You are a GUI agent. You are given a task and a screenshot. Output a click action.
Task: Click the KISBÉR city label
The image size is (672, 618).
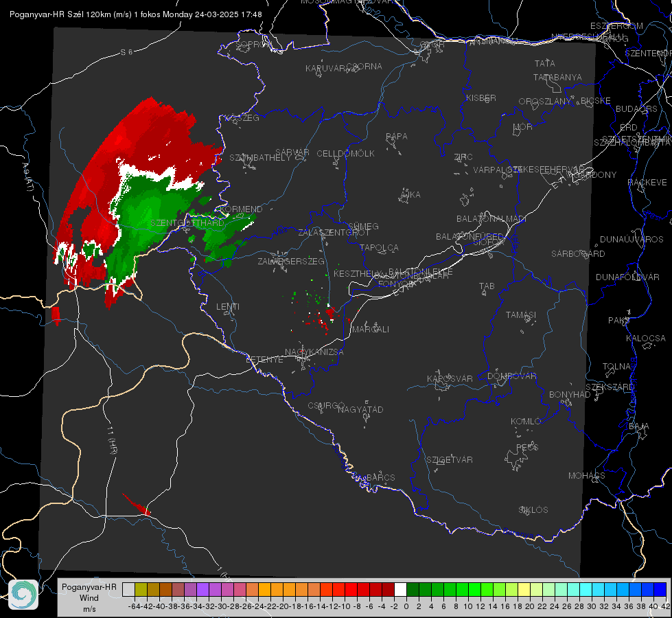481,98
